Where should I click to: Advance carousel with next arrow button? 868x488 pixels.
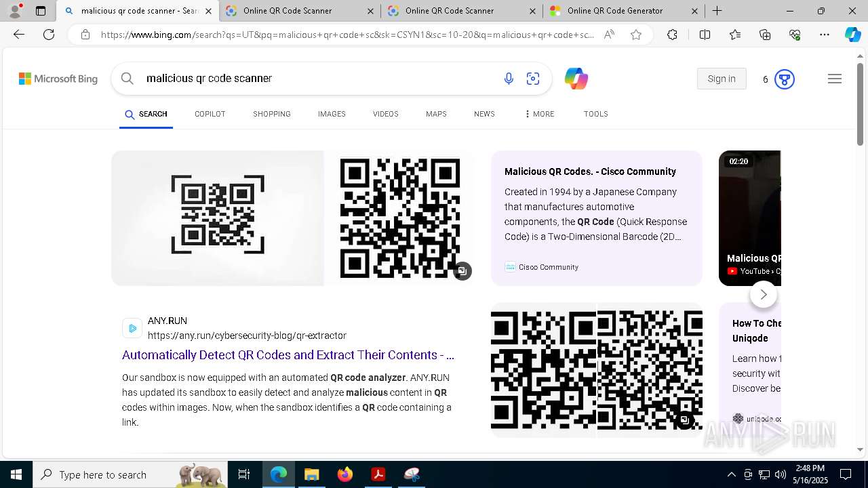click(x=764, y=294)
